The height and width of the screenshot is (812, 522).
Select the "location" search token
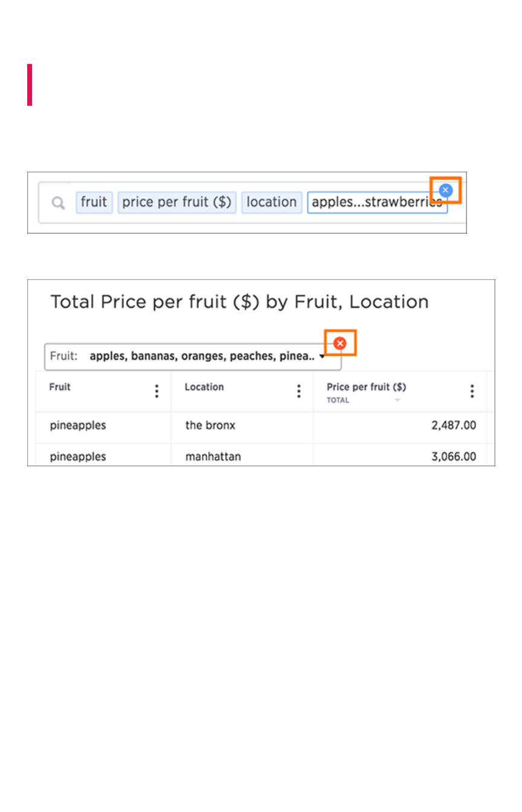click(271, 202)
